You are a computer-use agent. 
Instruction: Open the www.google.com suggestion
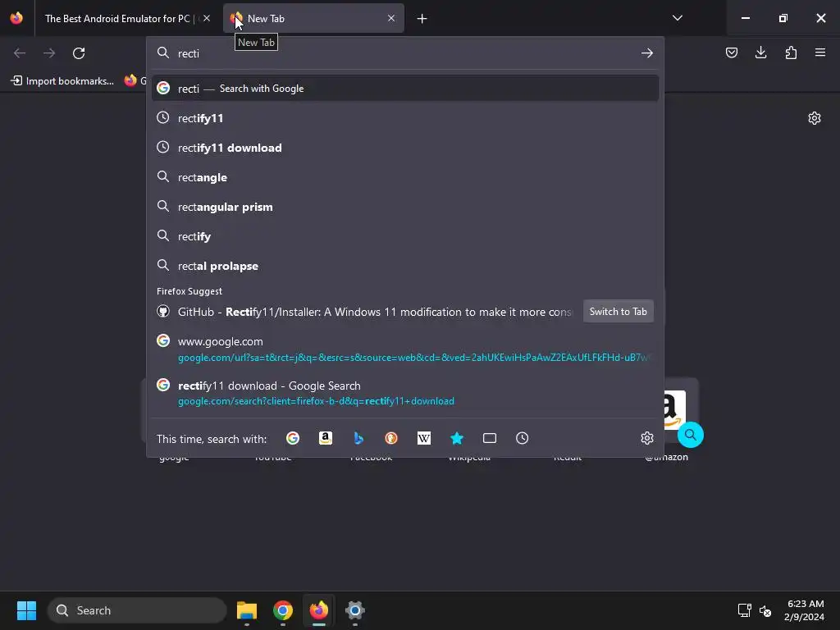[405, 349]
